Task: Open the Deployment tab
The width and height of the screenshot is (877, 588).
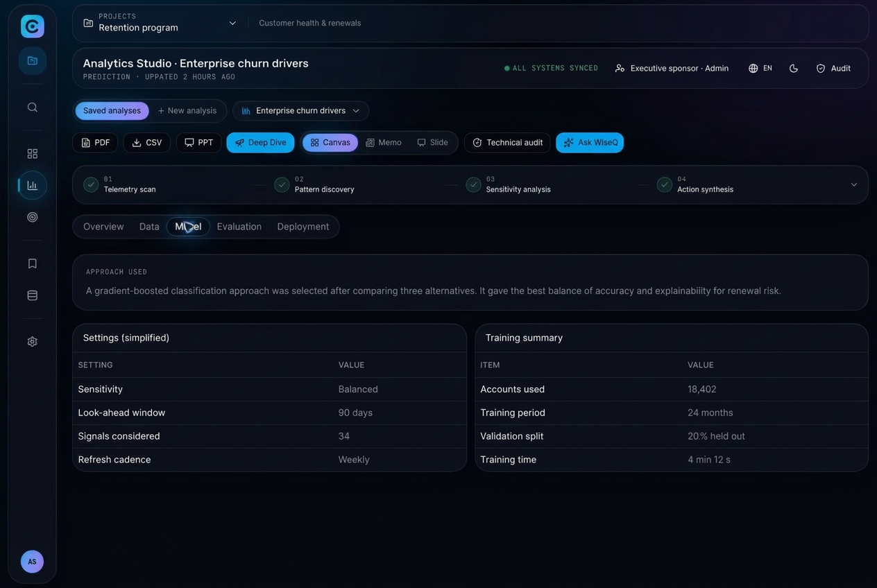Action: click(x=303, y=227)
